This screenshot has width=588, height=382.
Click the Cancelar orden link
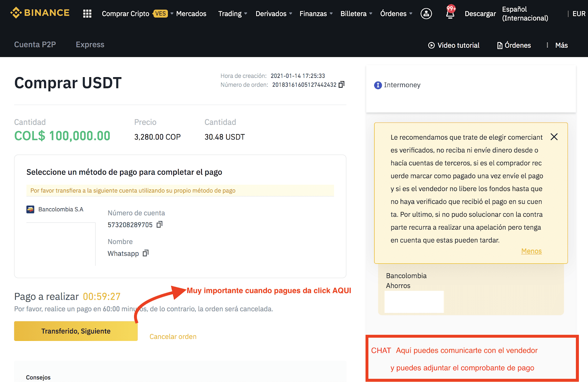[173, 336]
